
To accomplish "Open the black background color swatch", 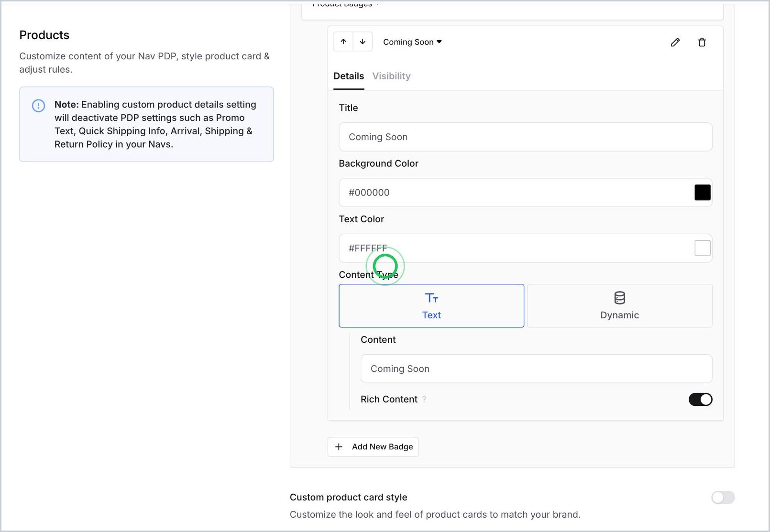I will 702,193.
